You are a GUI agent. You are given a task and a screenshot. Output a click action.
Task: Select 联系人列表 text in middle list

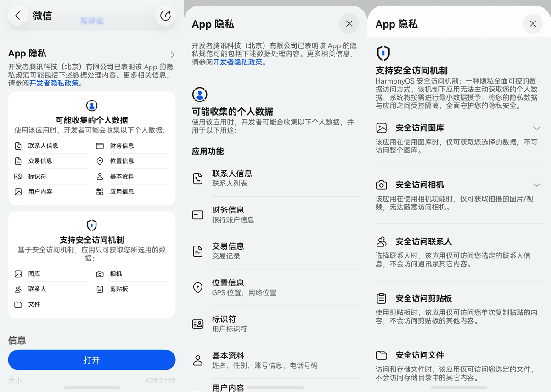[x=230, y=184]
